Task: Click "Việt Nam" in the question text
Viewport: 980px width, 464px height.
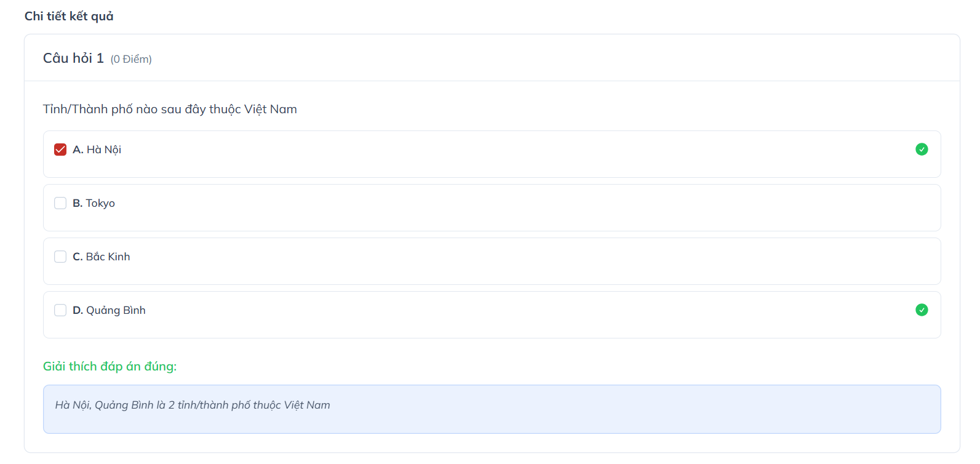Action: coord(271,110)
